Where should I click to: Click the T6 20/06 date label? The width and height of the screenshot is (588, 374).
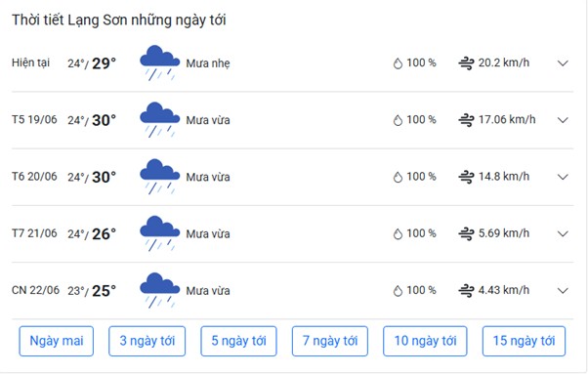[x=34, y=177]
